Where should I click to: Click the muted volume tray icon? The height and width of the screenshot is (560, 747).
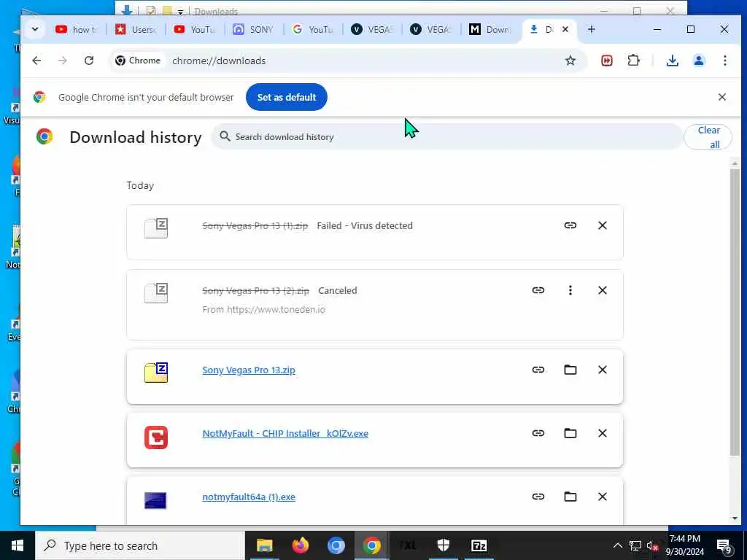[651, 545]
